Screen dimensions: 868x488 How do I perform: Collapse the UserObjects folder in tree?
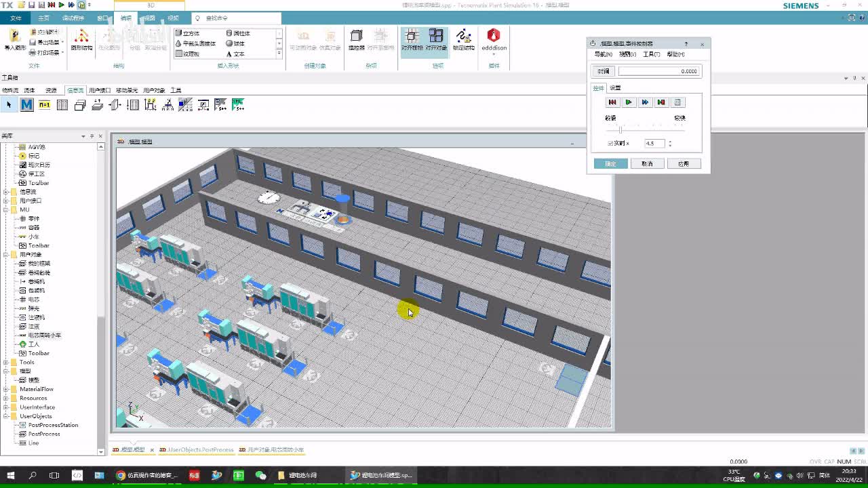coord(6,416)
